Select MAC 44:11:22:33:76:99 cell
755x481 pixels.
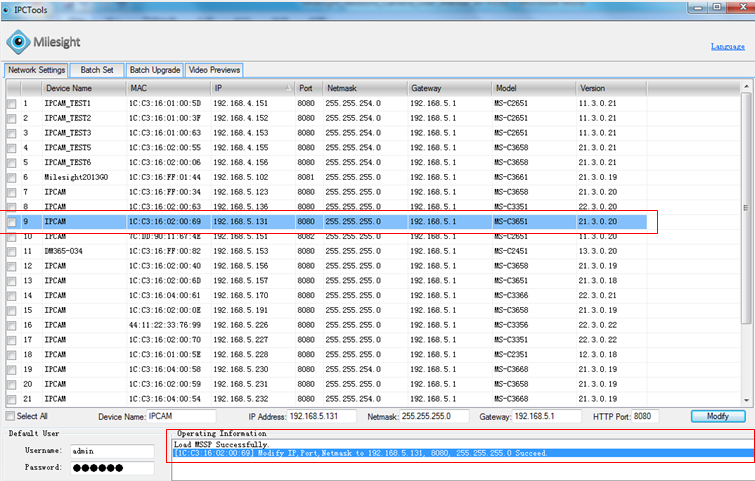tap(165, 325)
